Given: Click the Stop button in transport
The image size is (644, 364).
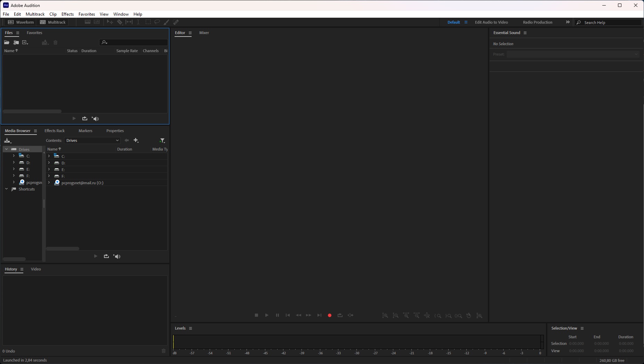Looking at the screenshot, I should (x=256, y=315).
